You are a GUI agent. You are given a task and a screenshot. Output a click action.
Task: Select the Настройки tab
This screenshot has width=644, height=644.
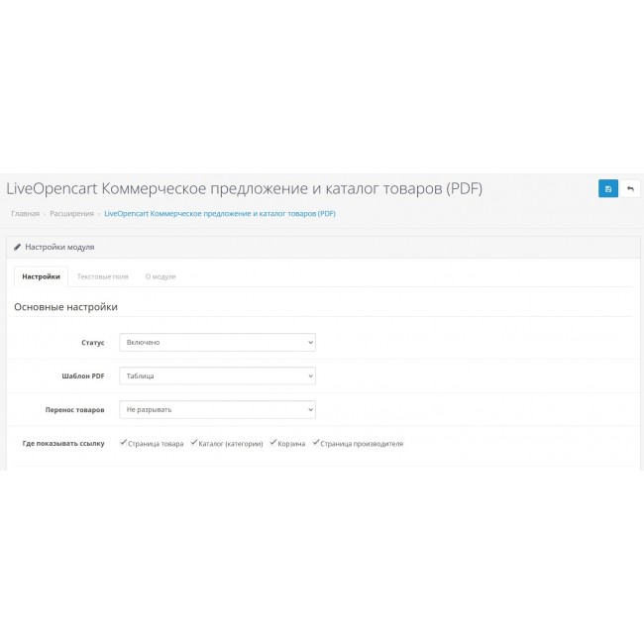click(41, 276)
